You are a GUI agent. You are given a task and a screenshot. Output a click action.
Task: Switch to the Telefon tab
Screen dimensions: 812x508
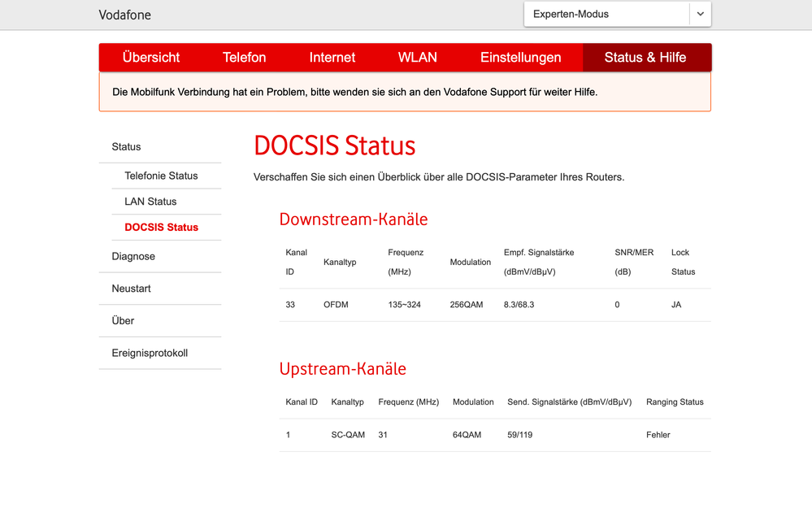[245, 58]
